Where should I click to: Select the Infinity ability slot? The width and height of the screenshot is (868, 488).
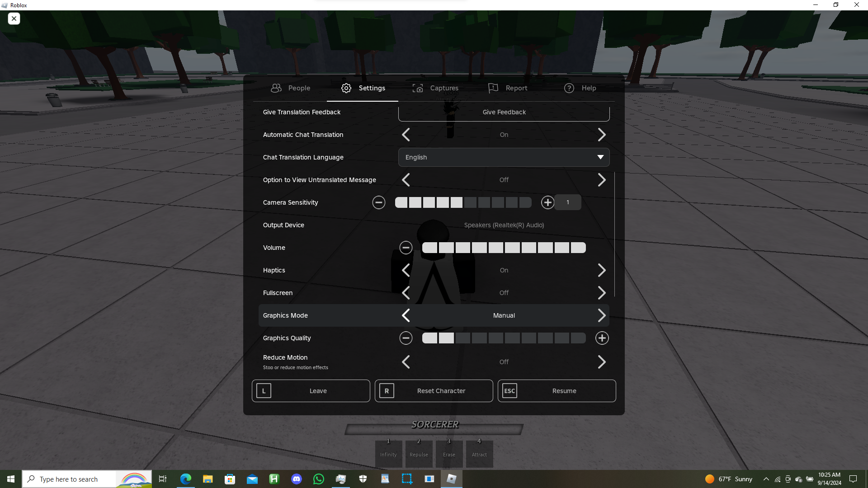coord(388,454)
